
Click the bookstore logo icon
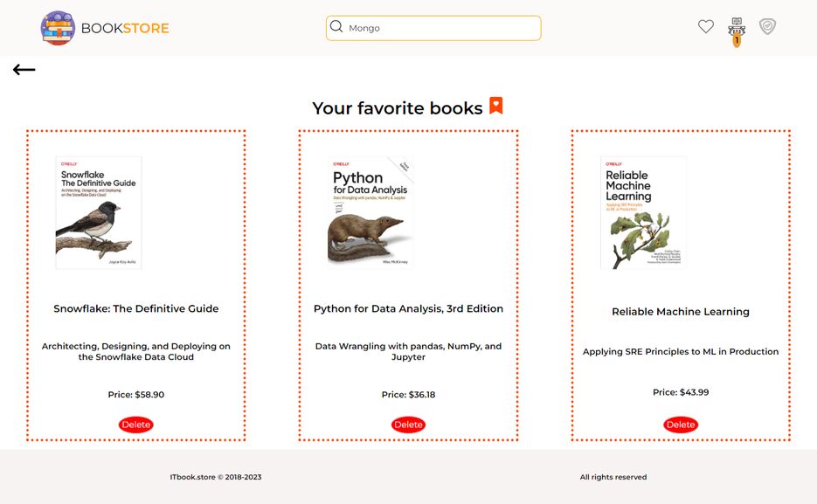[x=58, y=28]
